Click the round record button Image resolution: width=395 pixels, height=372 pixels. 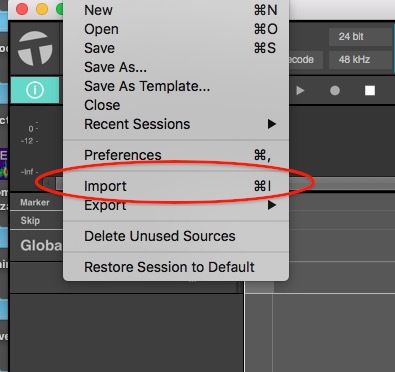point(335,91)
